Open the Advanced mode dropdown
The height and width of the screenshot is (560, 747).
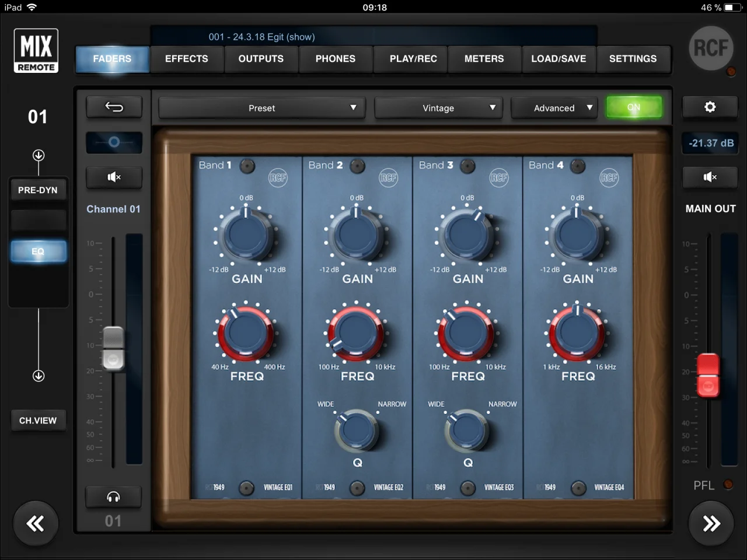tap(554, 108)
